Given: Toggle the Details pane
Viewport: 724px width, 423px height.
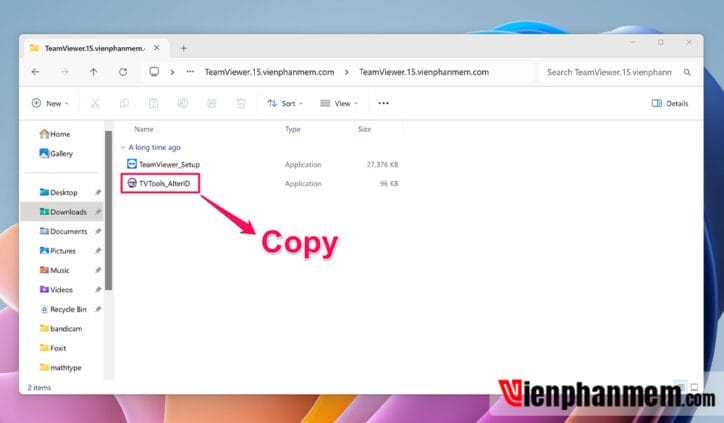Looking at the screenshot, I should (670, 103).
